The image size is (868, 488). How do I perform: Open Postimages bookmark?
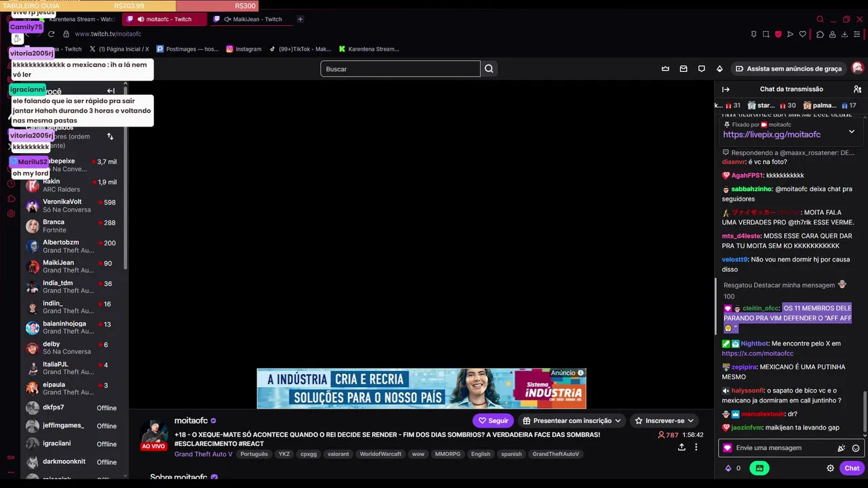[x=188, y=49]
